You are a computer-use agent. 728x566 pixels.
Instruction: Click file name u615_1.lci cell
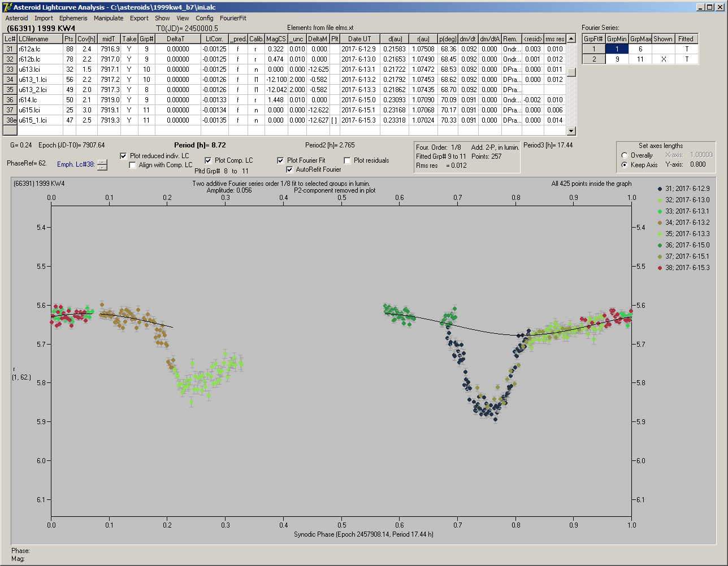(40, 120)
